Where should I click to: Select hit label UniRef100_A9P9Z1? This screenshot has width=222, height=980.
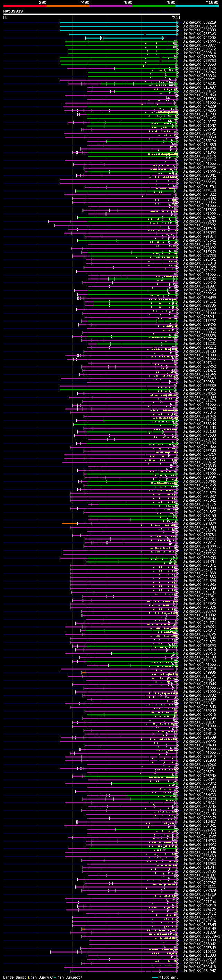pyautogui.click(x=199, y=80)
